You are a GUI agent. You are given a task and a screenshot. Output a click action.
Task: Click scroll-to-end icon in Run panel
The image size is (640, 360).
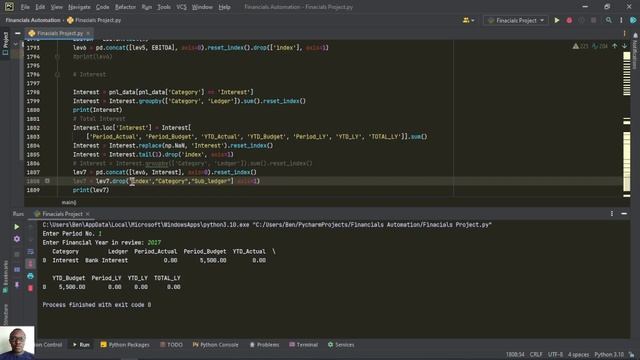tap(31, 264)
